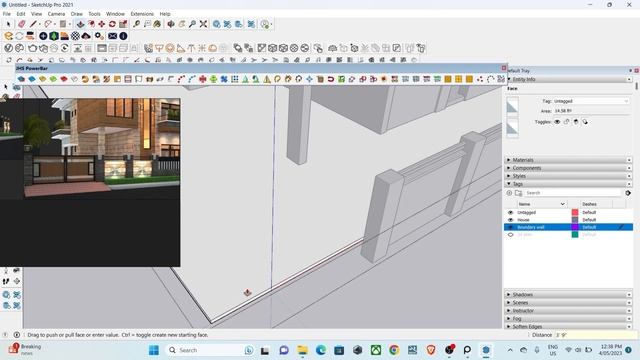Image resolution: width=640 pixels, height=360 pixels.
Task: Open the Edit menu
Action: coord(21,14)
